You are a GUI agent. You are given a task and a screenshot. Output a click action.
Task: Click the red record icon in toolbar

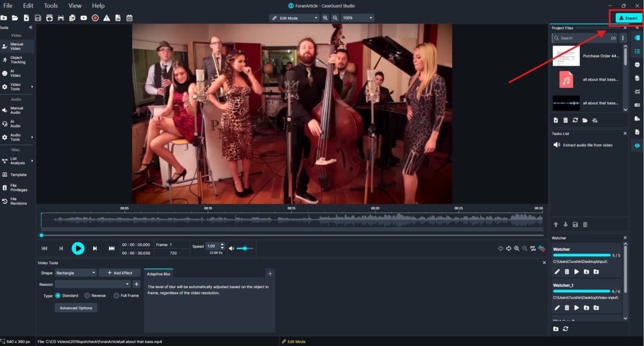point(95,18)
